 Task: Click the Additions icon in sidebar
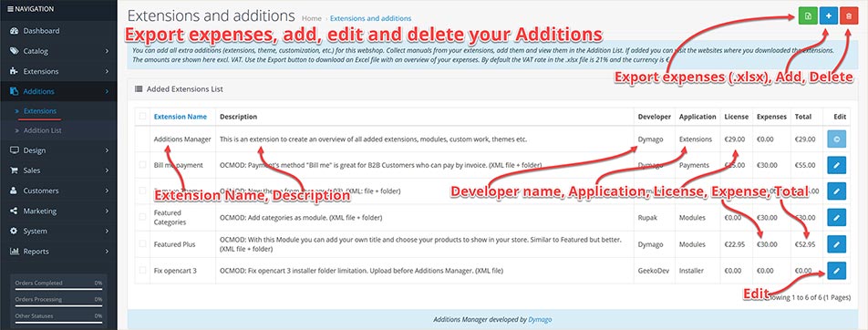coord(15,91)
